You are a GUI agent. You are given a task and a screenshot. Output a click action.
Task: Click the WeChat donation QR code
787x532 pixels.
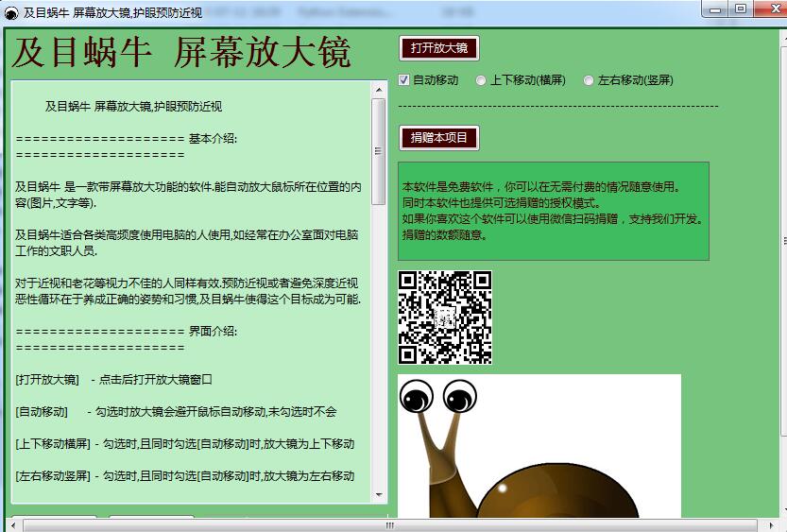(x=445, y=317)
